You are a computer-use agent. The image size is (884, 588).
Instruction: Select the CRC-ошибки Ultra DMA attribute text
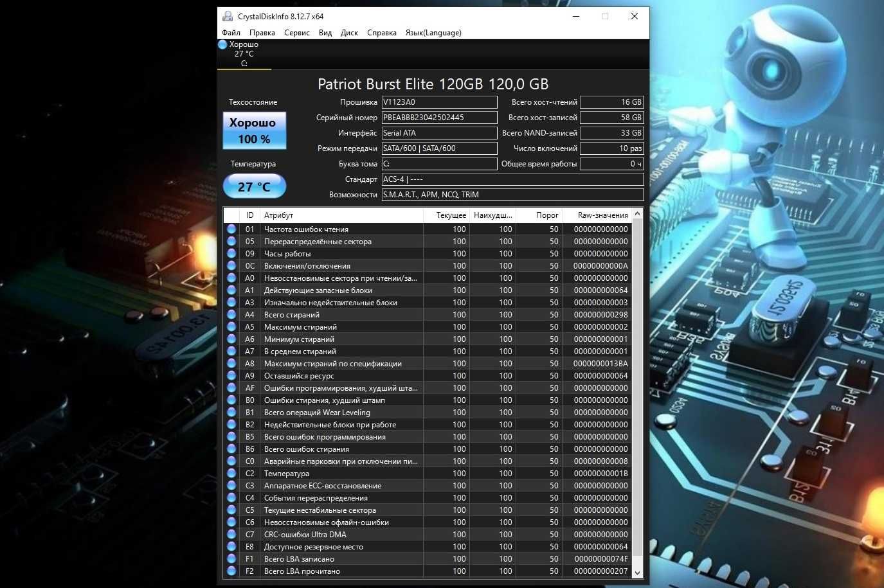coord(305,535)
